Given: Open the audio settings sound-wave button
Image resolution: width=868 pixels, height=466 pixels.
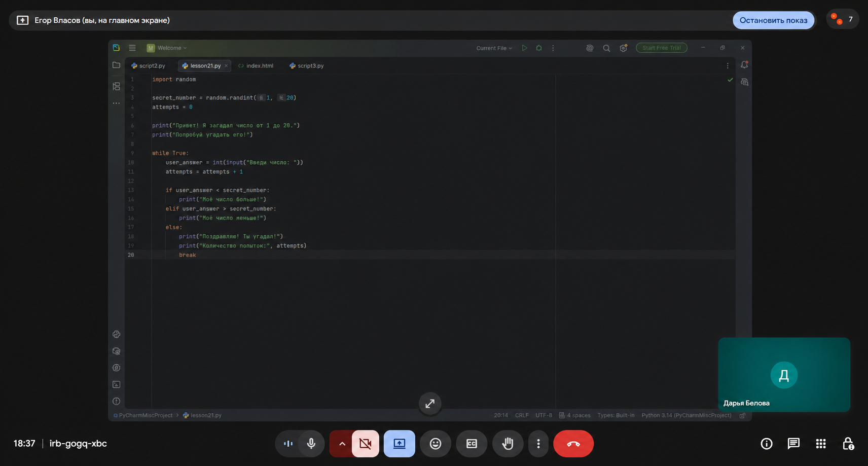Looking at the screenshot, I should click(288, 444).
